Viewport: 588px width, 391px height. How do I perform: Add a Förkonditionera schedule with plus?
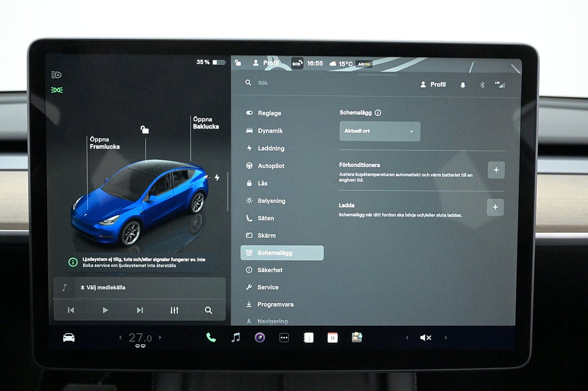pyautogui.click(x=496, y=170)
